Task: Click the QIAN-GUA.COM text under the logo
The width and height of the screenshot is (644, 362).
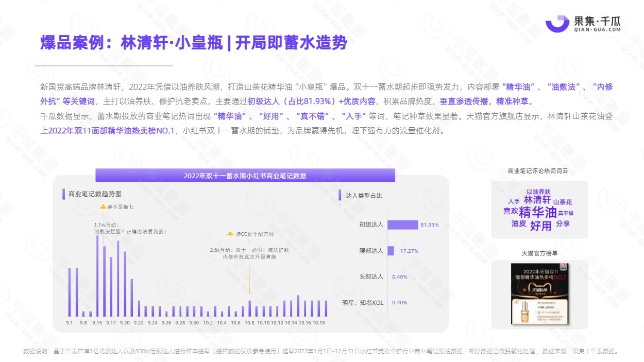Action: [x=598, y=30]
